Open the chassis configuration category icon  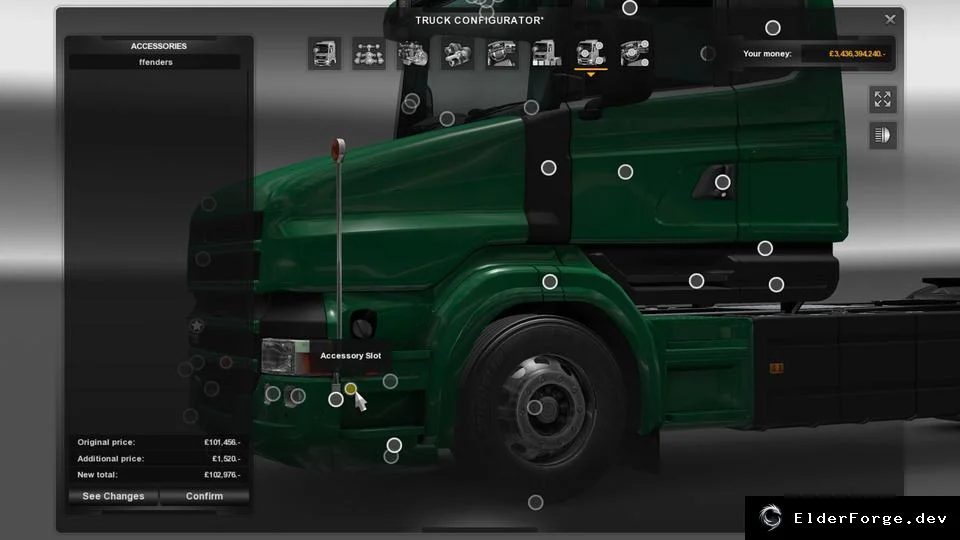pyautogui.click(x=369, y=53)
